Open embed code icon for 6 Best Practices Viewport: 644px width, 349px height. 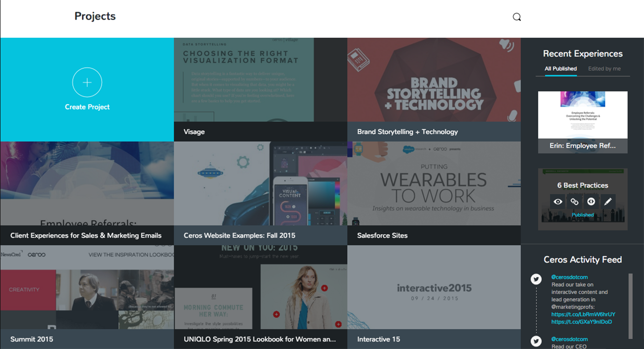[x=591, y=202]
